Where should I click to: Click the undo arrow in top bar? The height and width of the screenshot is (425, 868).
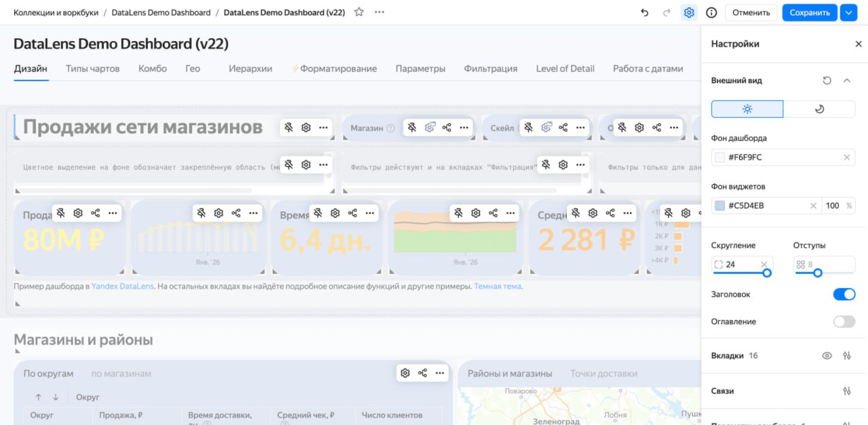[x=645, y=13]
